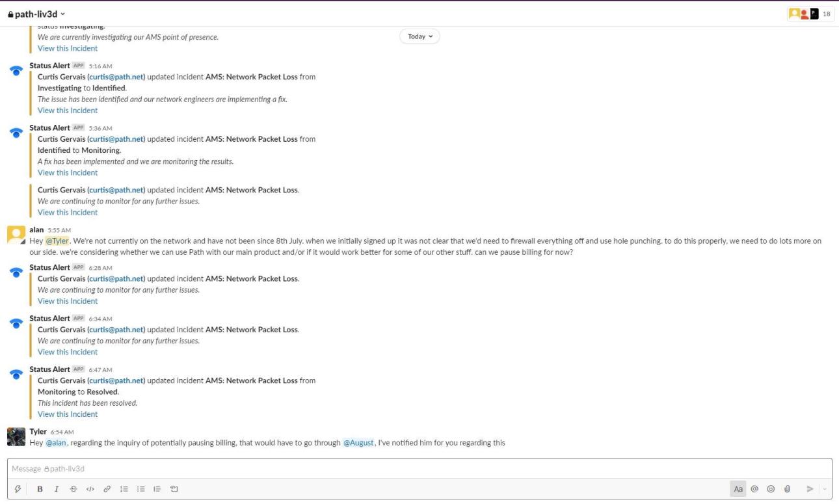This screenshot has width=839, height=504.
Task: Start a bulleted list
Action: [141, 489]
